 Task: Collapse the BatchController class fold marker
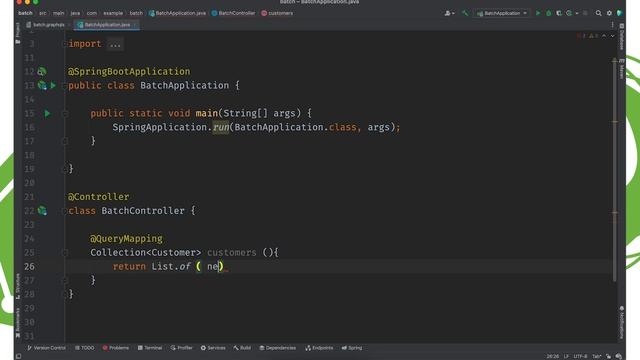point(64,211)
